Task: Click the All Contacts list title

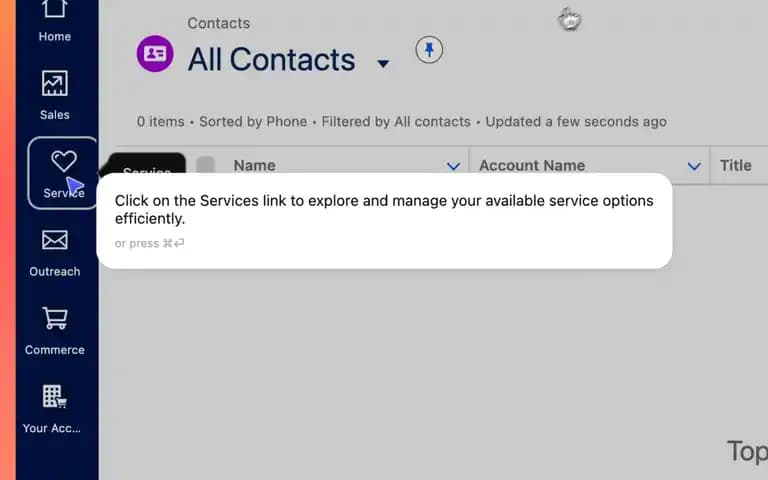Action: pyautogui.click(x=271, y=60)
